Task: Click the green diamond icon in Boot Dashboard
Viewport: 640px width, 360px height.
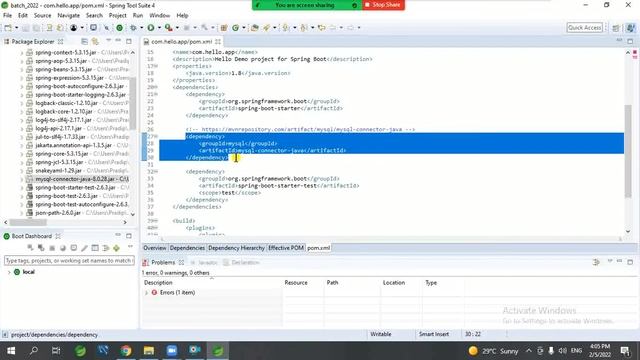Action: [116, 248]
